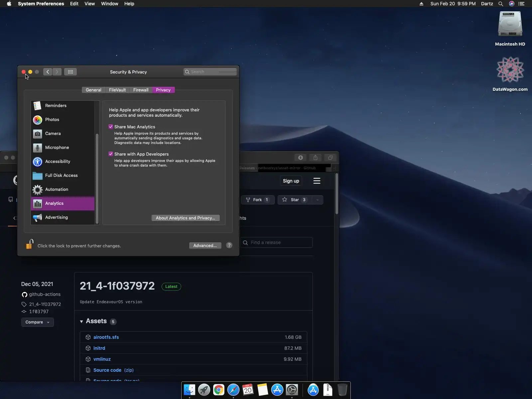
Task: Choose Camera in the privacy sidebar
Action: coord(63,134)
